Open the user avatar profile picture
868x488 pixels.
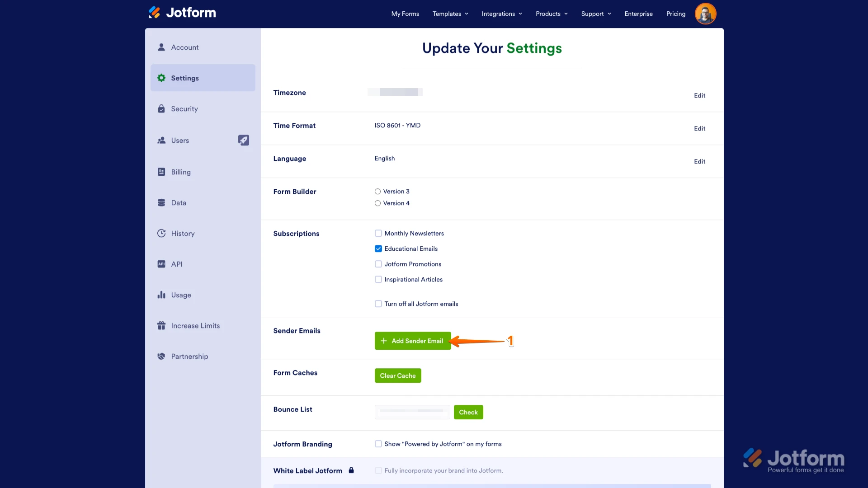[x=705, y=14]
